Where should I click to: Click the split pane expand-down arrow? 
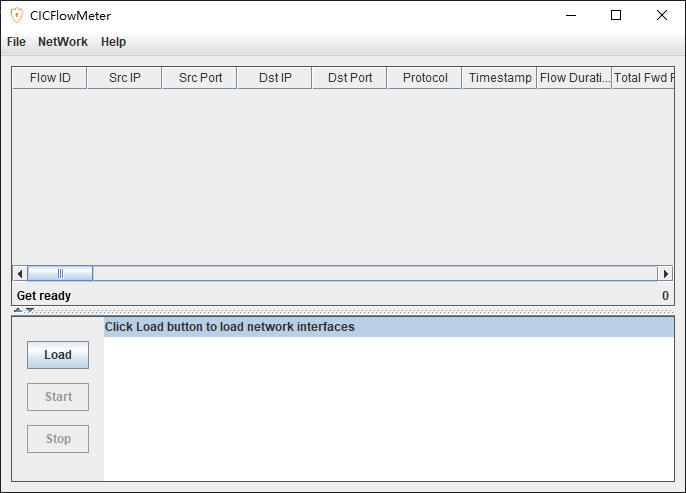30,310
